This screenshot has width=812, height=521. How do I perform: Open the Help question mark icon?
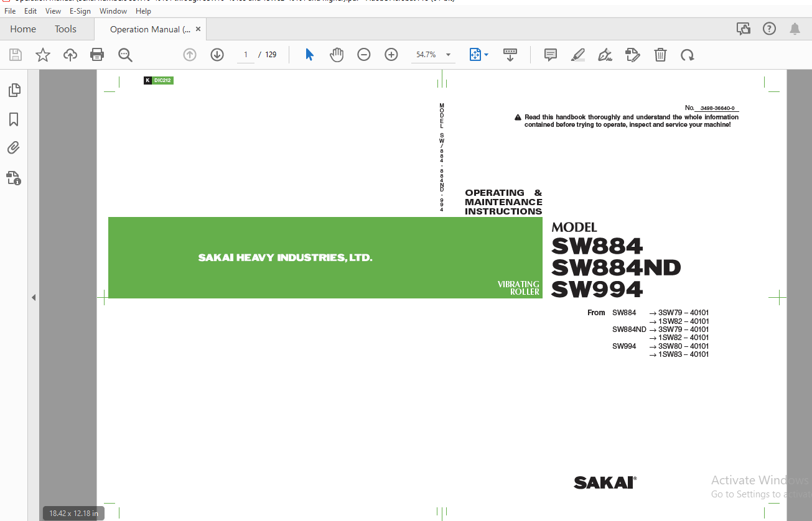point(770,29)
